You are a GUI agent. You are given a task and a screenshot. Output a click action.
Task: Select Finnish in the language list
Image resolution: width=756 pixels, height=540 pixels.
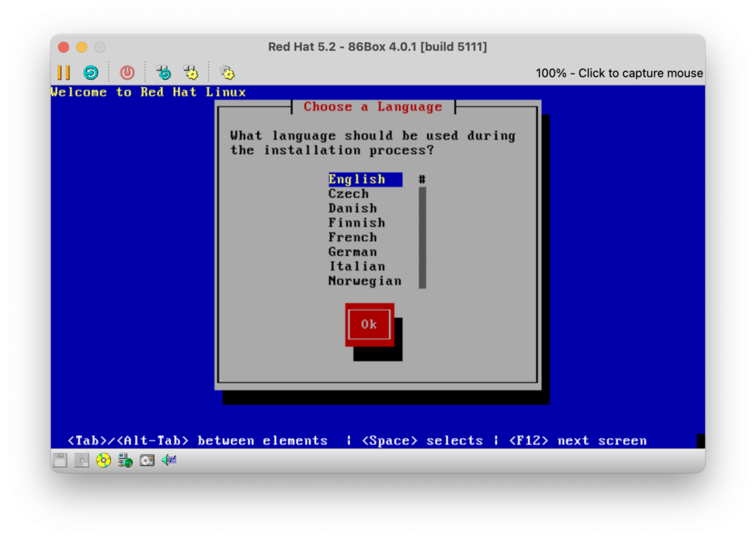(357, 223)
